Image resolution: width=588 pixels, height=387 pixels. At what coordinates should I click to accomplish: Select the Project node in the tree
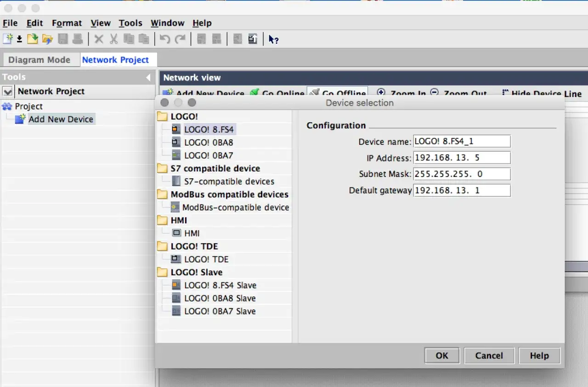[x=28, y=106]
